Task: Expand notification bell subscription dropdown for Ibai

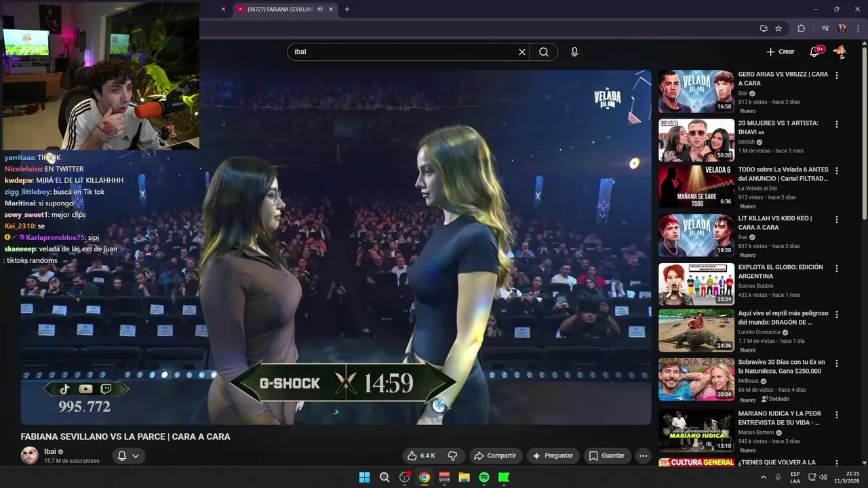Action: [128, 455]
